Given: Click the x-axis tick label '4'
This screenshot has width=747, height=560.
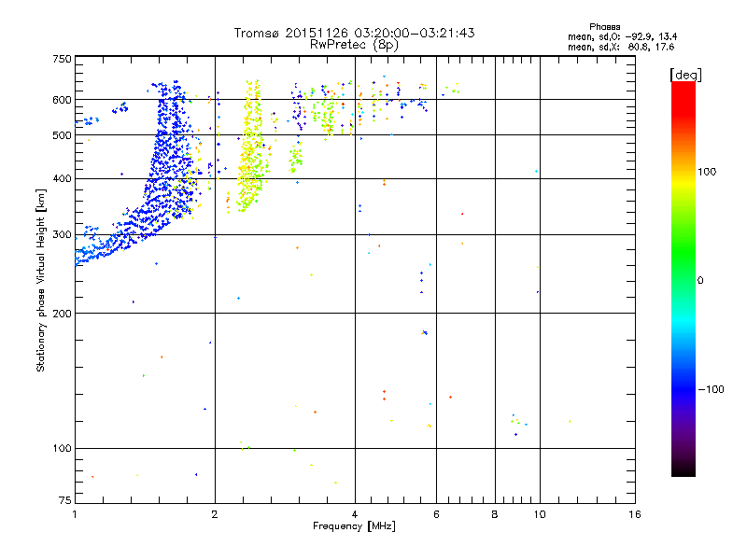Looking at the screenshot, I should (355, 514).
